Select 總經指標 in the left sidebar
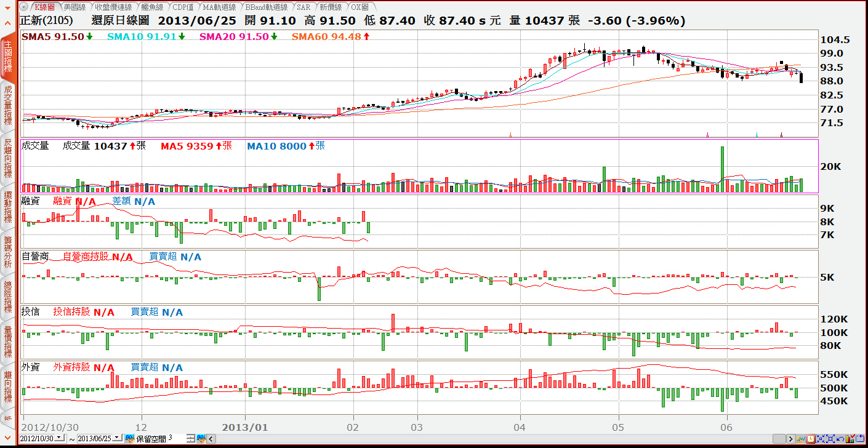This screenshot has width=868, height=448. (7, 297)
